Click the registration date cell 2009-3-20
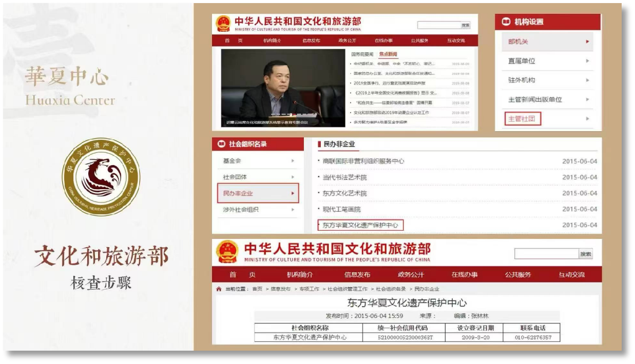635x364 pixels. (476, 337)
